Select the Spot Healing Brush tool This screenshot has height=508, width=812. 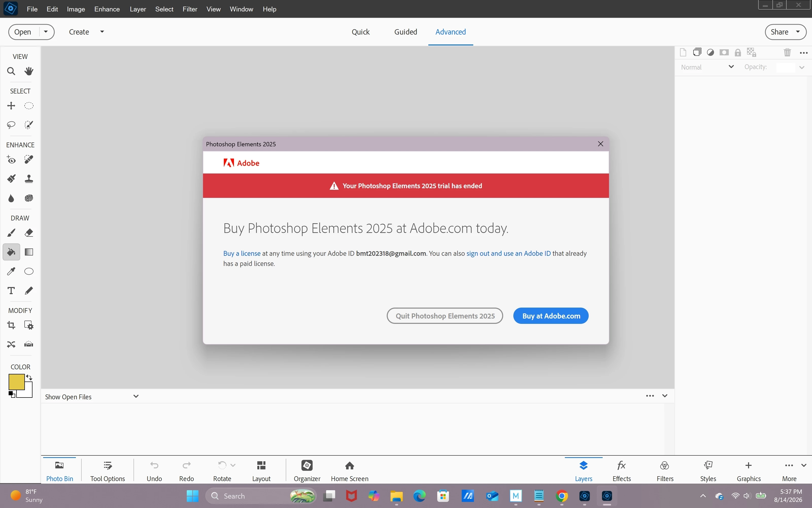29,160
